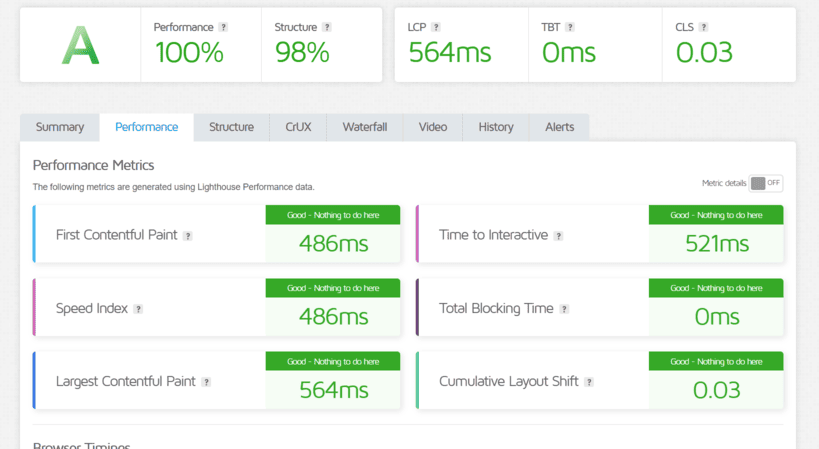
Task: Click the Largest Contentful Paint label
Action: pos(125,382)
